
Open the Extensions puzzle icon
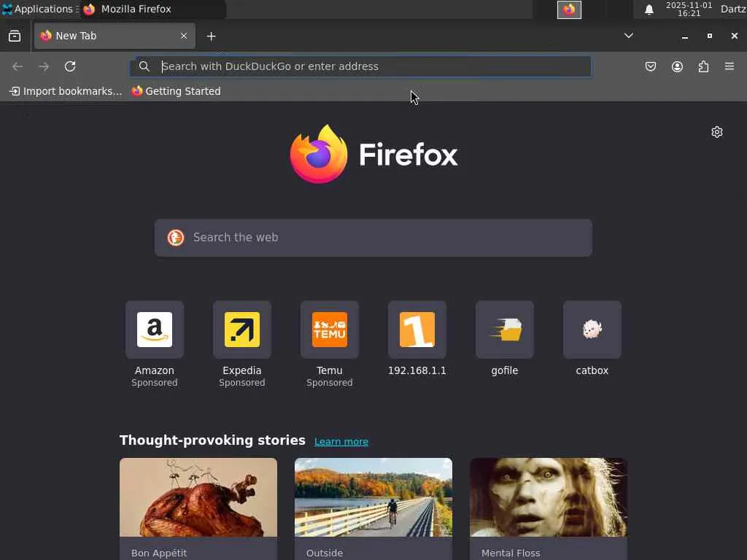(703, 66)
